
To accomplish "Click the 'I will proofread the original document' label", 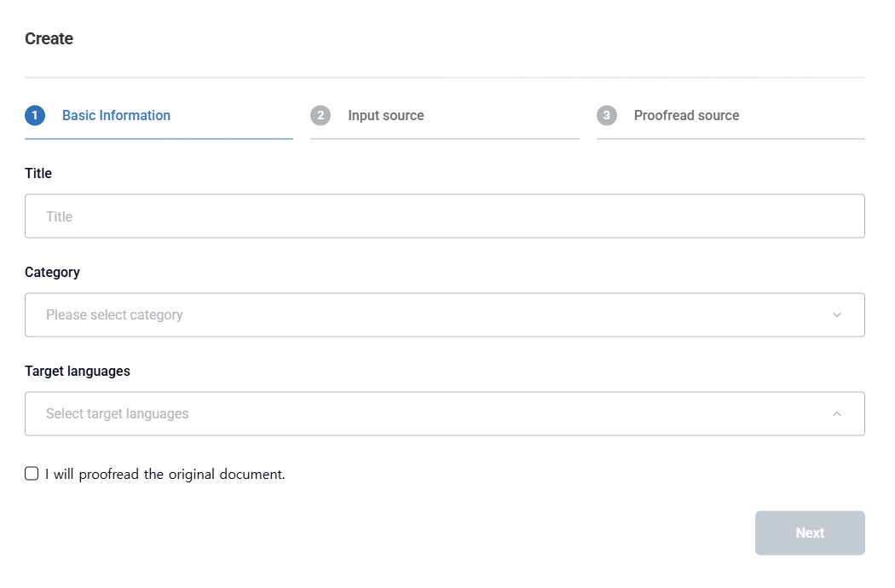I will [x=165, y=475].
